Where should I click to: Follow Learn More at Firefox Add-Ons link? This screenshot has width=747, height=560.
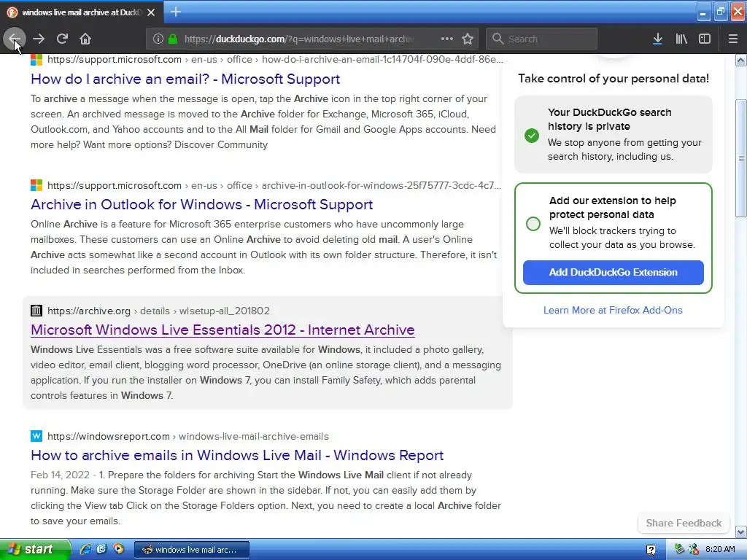(x=613, y=310)
